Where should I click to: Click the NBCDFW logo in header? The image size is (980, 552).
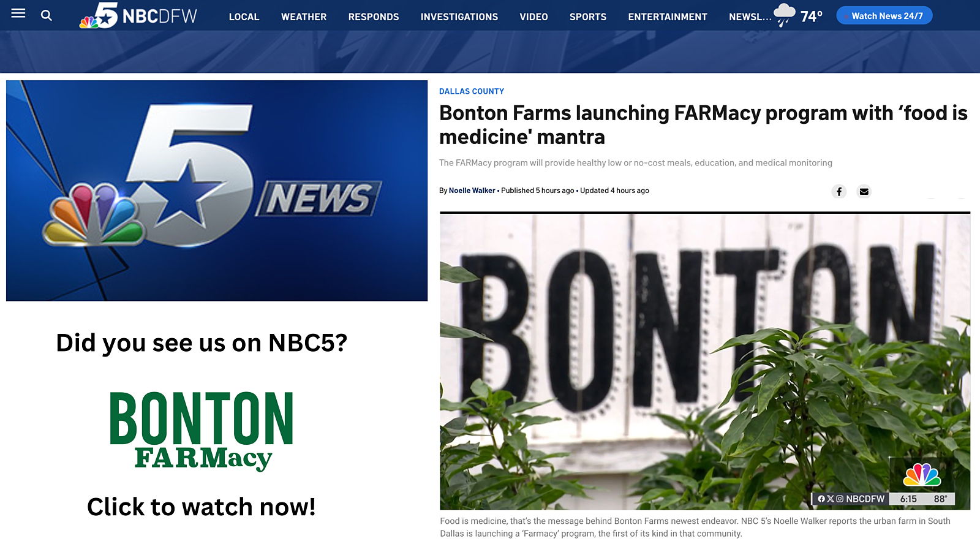139,15
